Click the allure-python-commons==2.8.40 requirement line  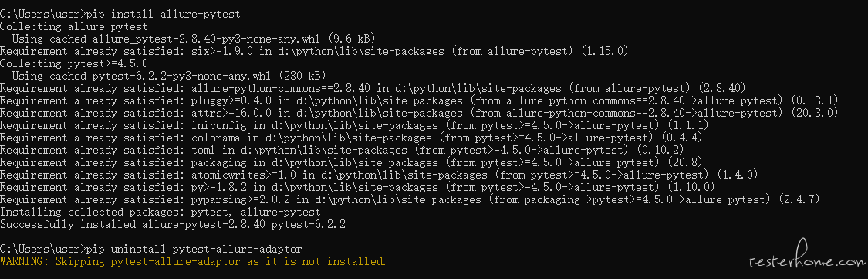pyautogui.click(x=373, y=88)
